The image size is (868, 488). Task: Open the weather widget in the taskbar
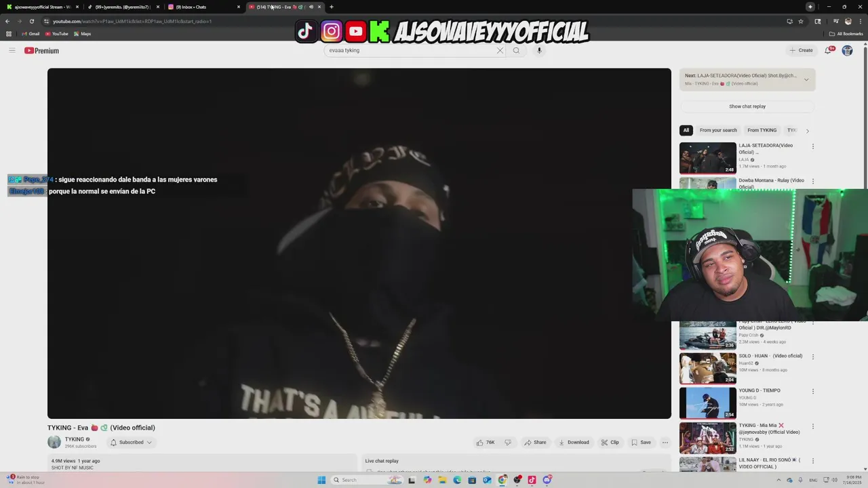point(26,480)
